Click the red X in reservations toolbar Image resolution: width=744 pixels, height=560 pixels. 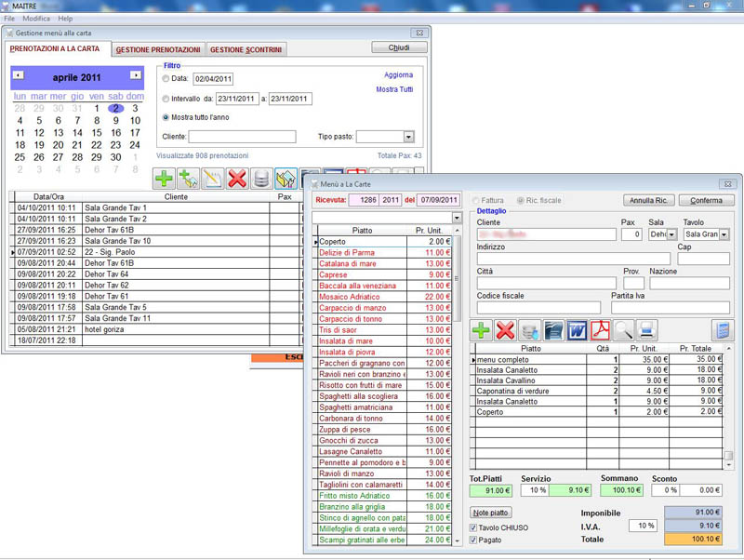(237, 178)
